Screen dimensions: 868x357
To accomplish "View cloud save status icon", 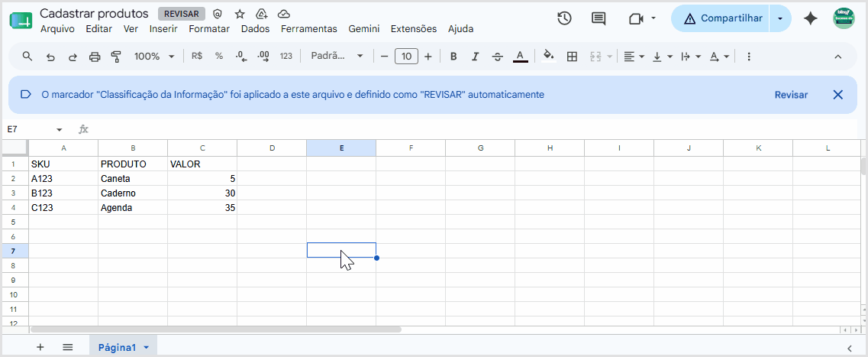I will coord(284,14).
